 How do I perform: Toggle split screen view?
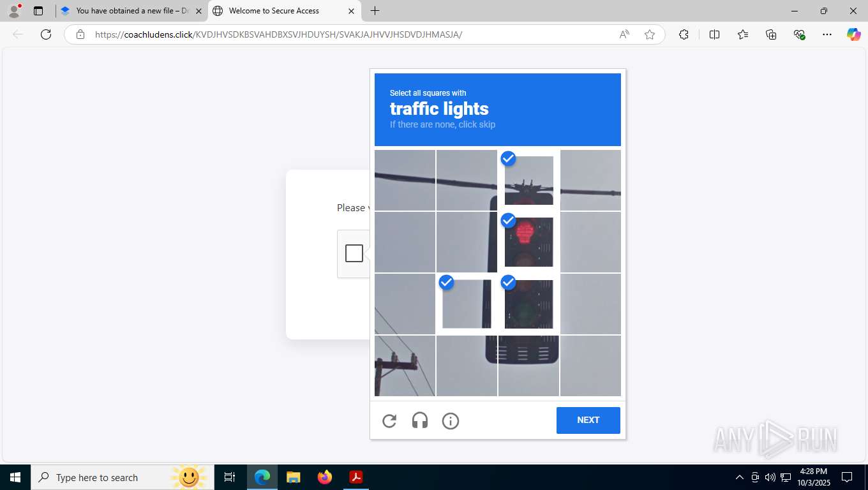point(715,34)
